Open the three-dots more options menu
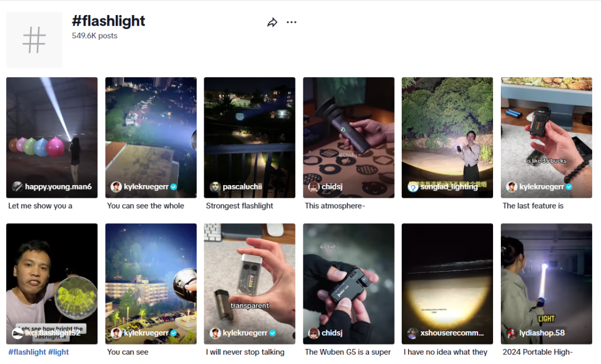This screenshot has height=364, width=601. pos(291,22)
